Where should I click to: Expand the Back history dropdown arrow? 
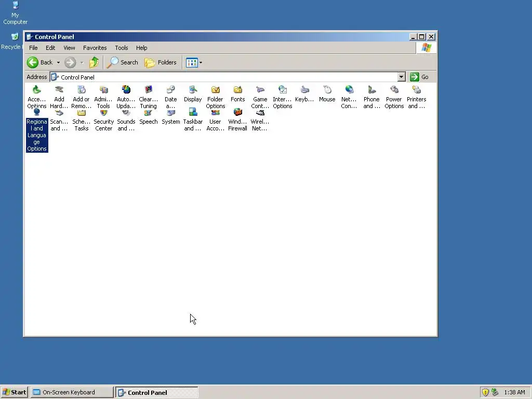[x=58, y=62]
